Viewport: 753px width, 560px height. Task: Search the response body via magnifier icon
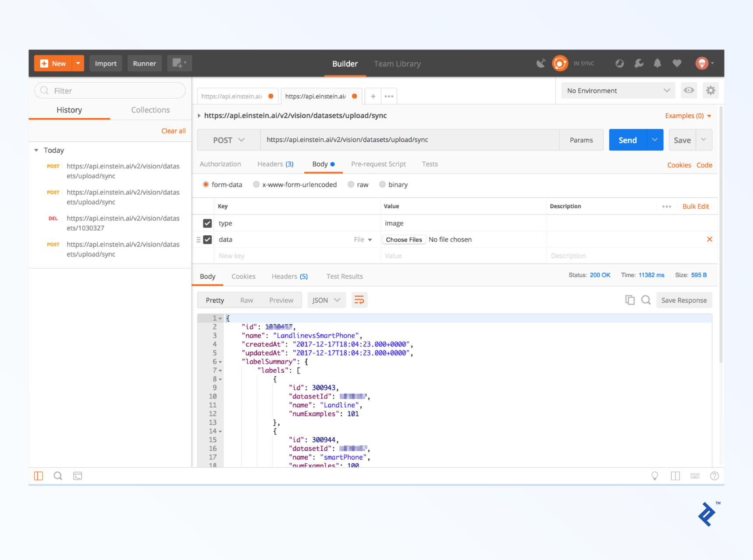646,300
